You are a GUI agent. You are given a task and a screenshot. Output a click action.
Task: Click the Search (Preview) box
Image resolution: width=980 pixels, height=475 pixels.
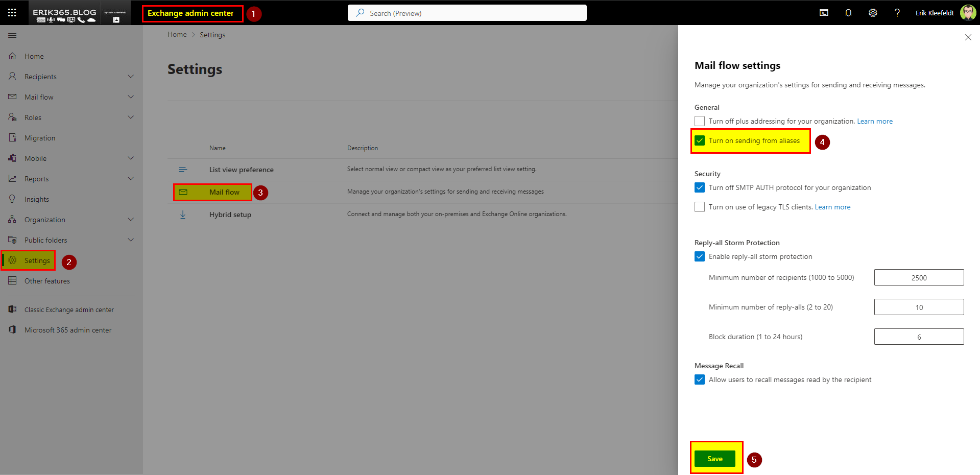(x=467, y=13)
